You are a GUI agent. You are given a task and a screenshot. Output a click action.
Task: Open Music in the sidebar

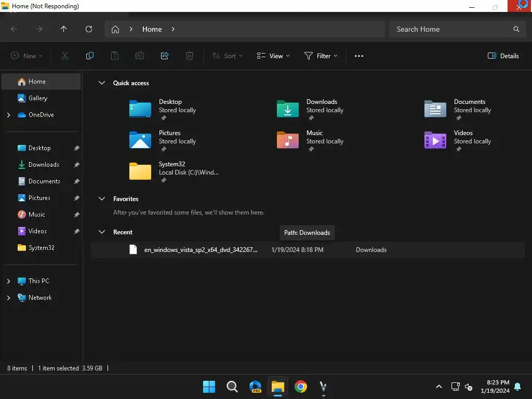41,215
